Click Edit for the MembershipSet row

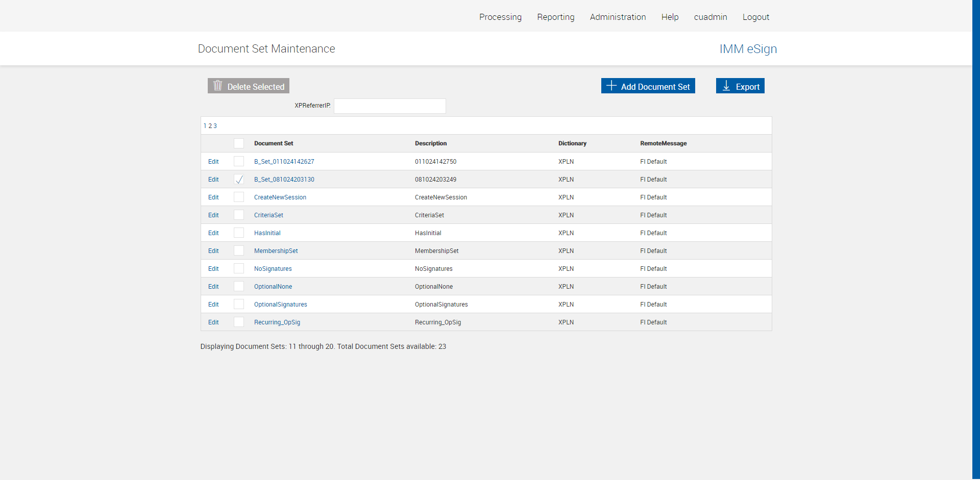coord(213,251)
